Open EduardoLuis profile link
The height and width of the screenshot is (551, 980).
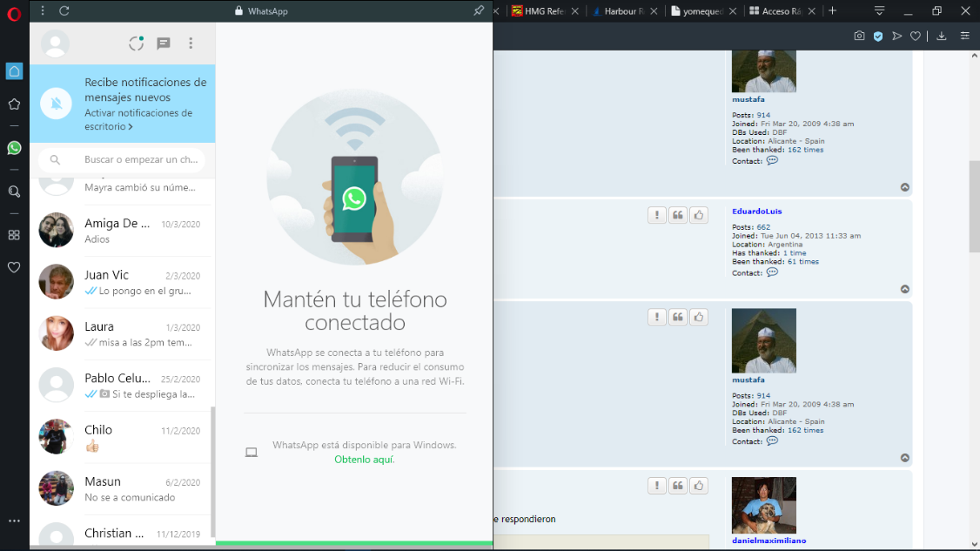[757, 212]
